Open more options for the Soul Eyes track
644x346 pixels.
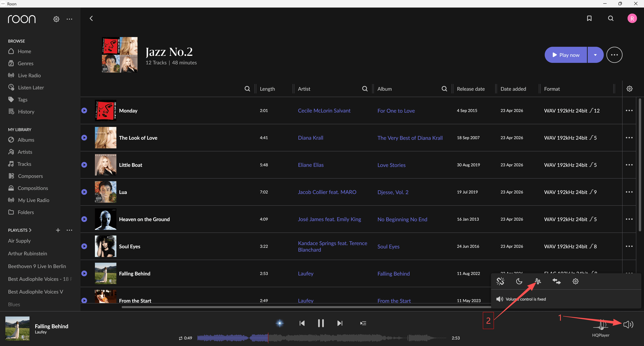(x=629, y=246)
